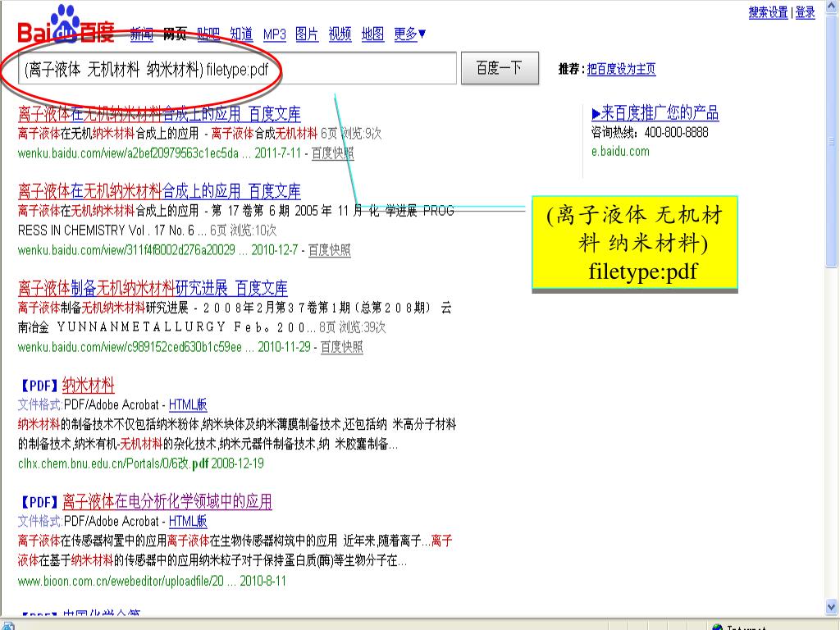
Task: Click the 百度一下 search button
Action: point(500,68)
